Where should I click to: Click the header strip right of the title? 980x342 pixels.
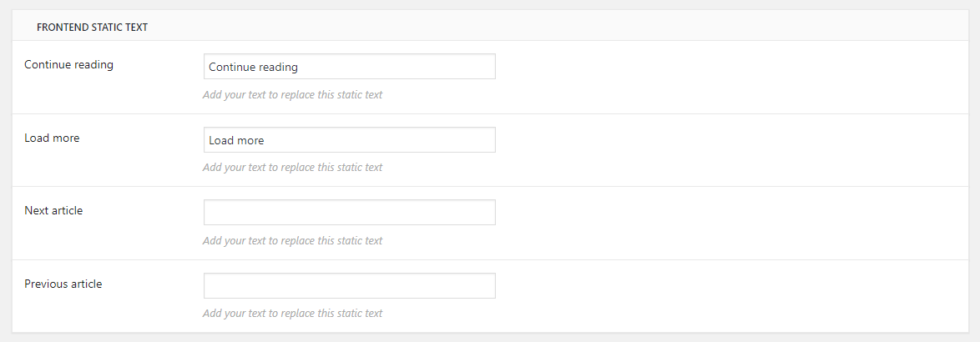(543, 27)
